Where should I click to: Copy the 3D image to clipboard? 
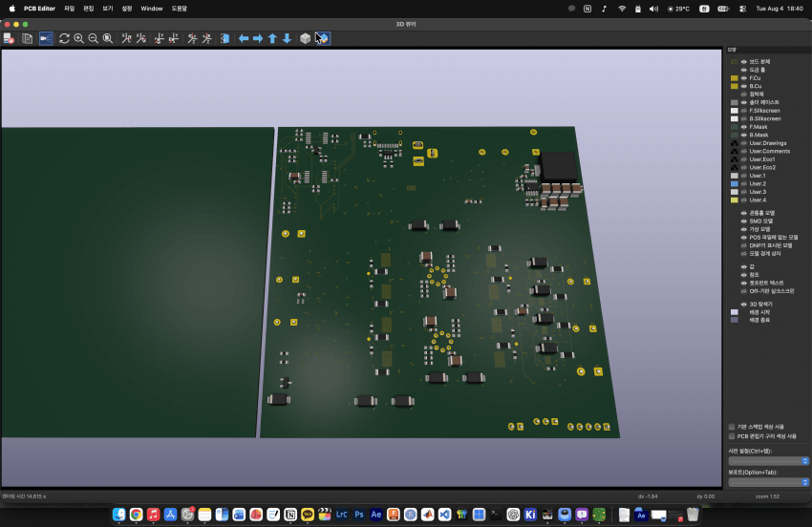pos(28,38)
